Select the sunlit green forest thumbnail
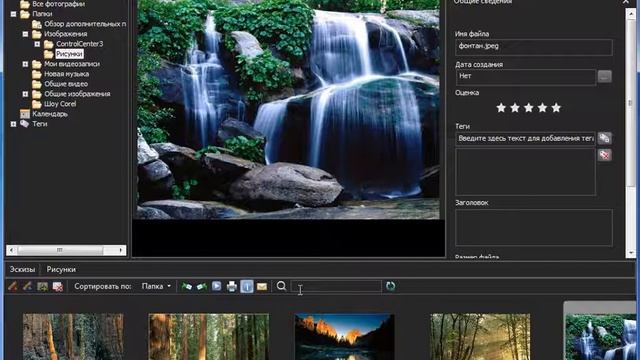 [480, 337]
